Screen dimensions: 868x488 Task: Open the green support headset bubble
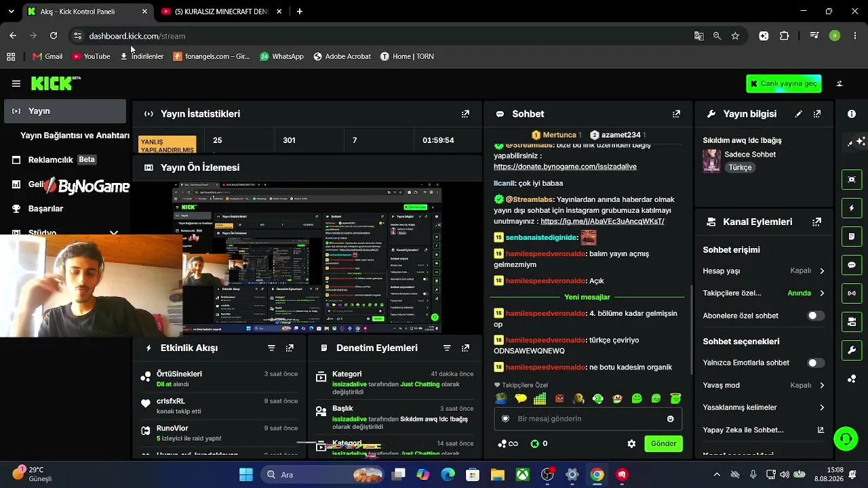coord(846,439)
